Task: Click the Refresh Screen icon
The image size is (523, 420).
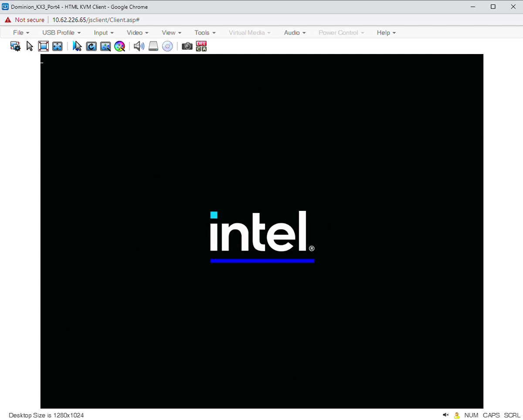Action: point(91,46)
